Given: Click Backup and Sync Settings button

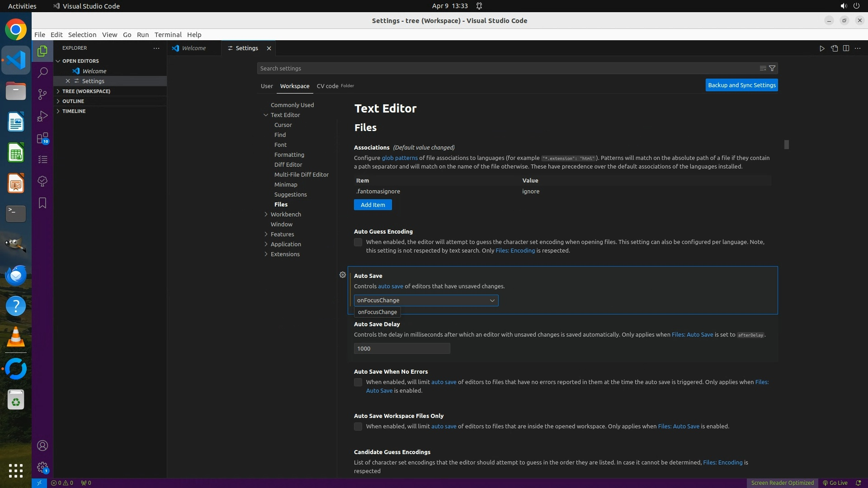Looking at the screenshot, I should pyautogui.click(x=741, y=85).
